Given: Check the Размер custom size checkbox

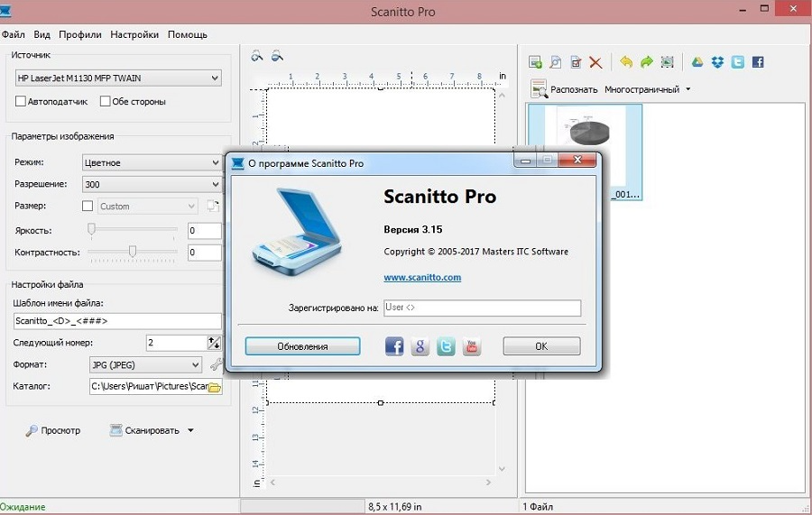Looking at the screenshot, I should coord(88,207).
